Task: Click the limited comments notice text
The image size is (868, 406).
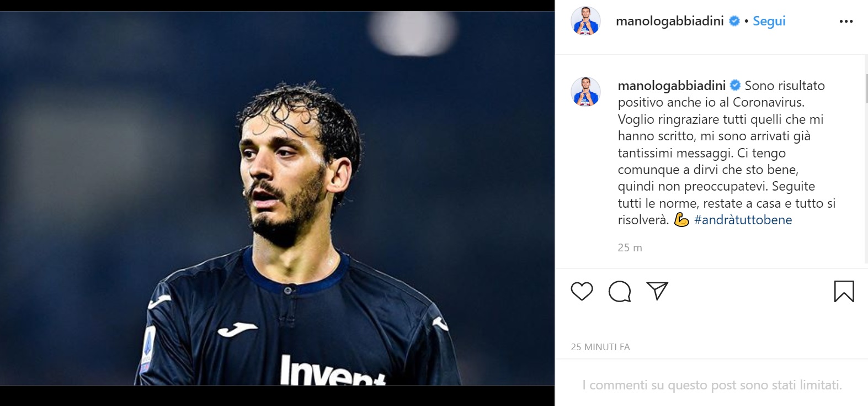Action: point(712,385)
